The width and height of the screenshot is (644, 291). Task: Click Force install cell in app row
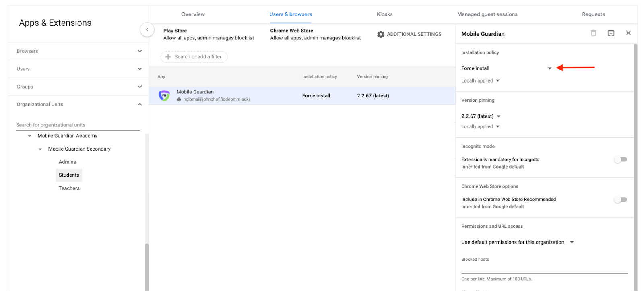pyautogui.click(x=316, y=96)
